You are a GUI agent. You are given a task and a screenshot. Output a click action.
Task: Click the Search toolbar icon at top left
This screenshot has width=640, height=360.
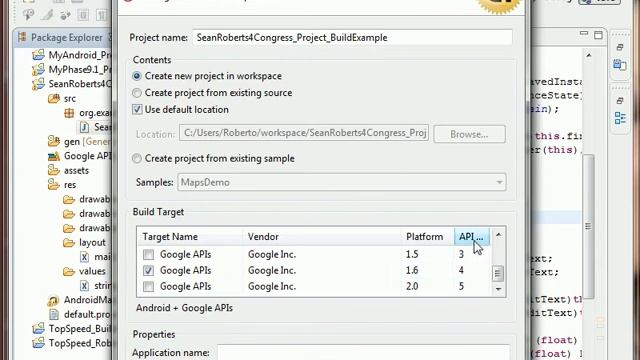(x=28, y=15)
